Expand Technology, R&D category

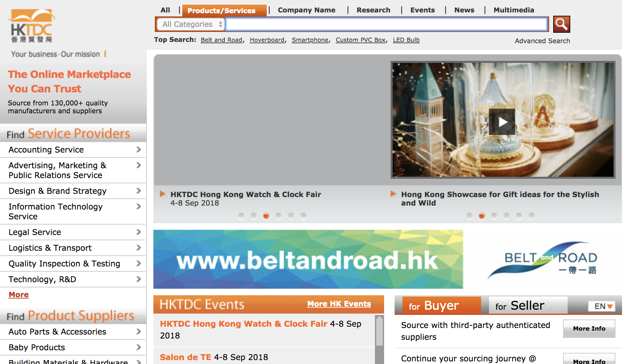point(73,279)
